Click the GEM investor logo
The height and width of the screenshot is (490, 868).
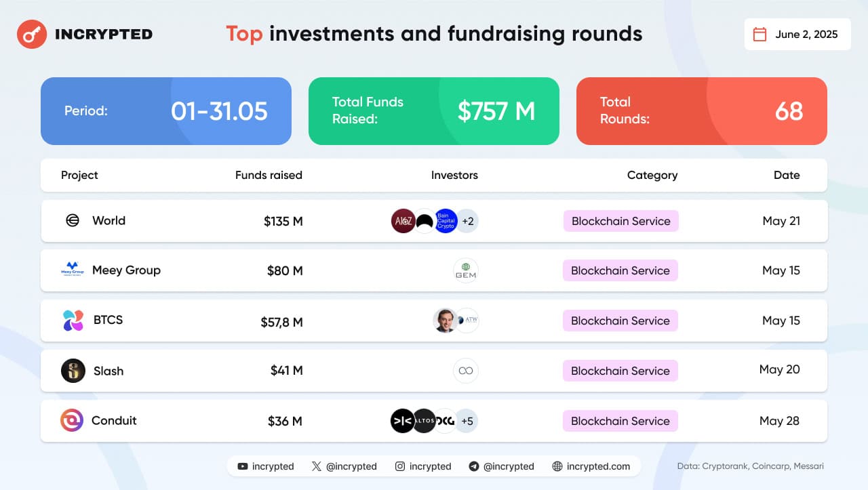(466, 270)
